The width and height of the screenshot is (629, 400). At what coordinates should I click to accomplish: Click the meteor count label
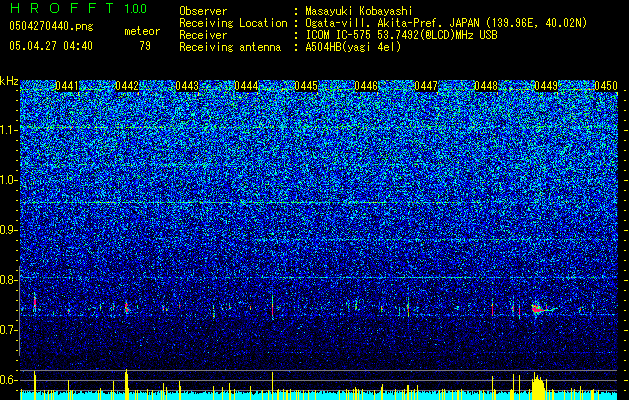[x=142, y=31]
